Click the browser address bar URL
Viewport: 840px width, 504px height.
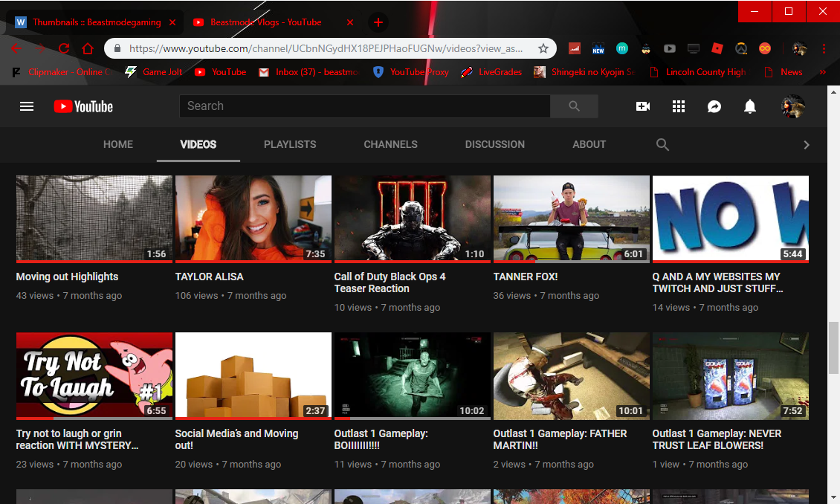[326, 49]
